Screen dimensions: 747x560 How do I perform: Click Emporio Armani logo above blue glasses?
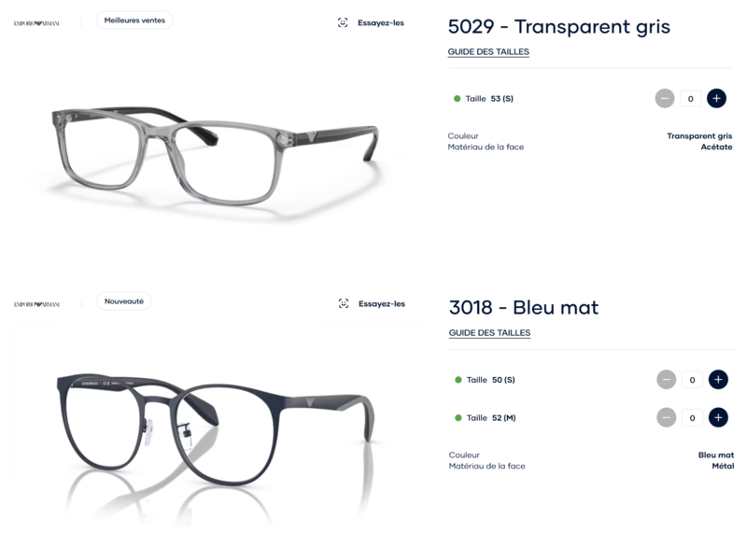36,304
